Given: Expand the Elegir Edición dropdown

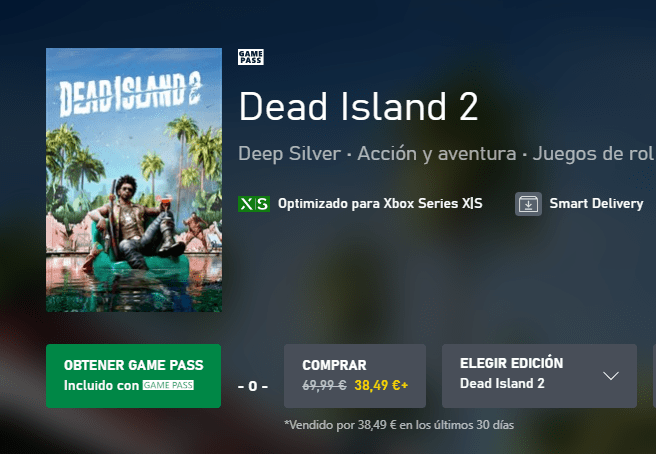Looking at the screenshot, I should 539,376.
